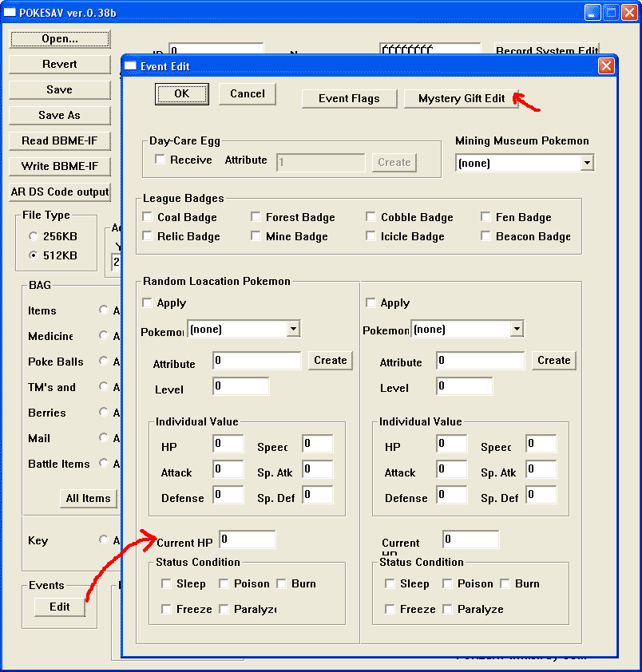The width and height of the screenshot is (642, 672).
Task: Check the Cobble Badge box
Action: point(371,217)
